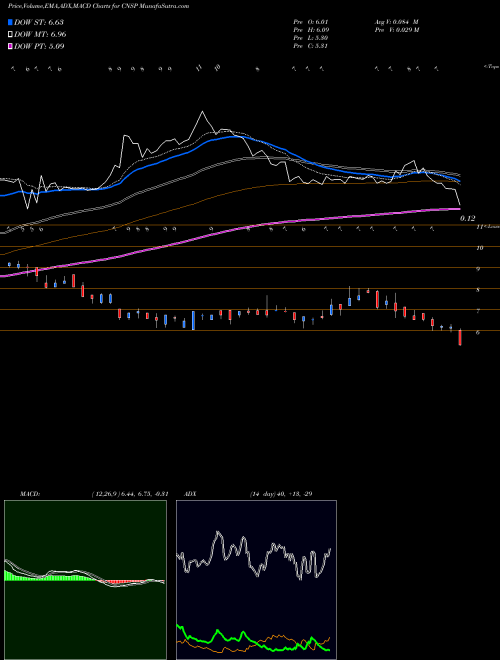The image size is (500, 660).
Task: Select the 'DOW MT: 6.96' legend text
Action: click(x=40, y=35)
